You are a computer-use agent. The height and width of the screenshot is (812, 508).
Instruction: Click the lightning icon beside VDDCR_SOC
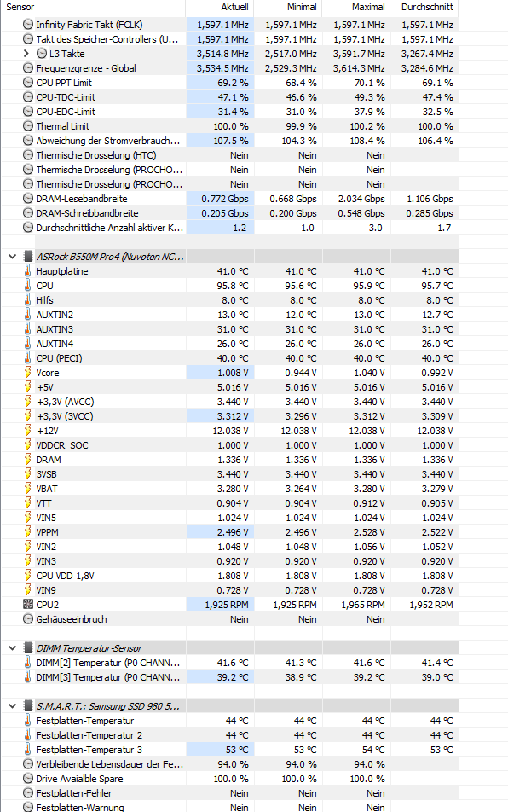point(28,445)
